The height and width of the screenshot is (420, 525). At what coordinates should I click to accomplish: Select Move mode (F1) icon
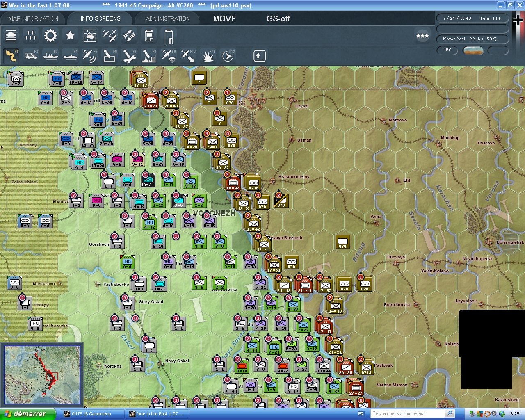(11, 55)
